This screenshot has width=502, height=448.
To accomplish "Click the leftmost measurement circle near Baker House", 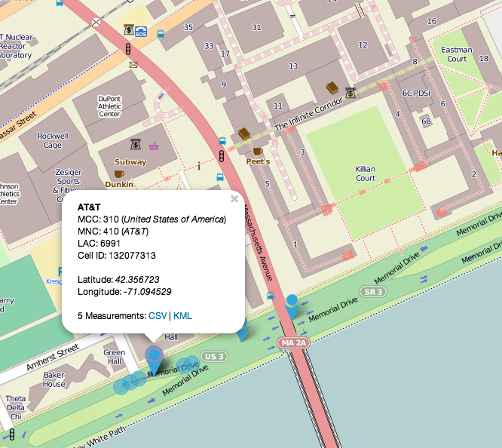I will pos(121,386).
